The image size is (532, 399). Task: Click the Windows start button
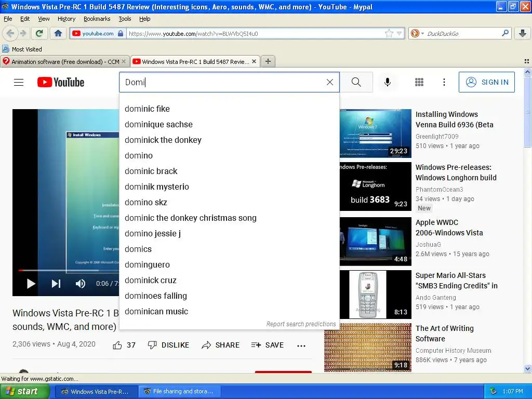click(24, 391)
